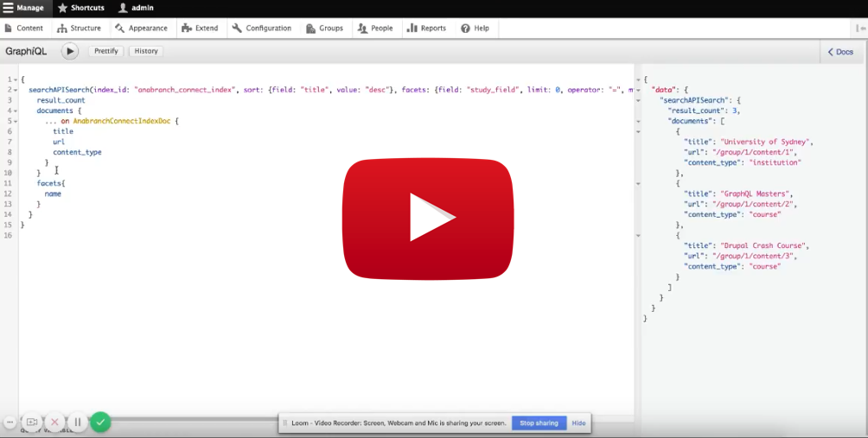Click the result_count value 3 in results

click(735, 111)
